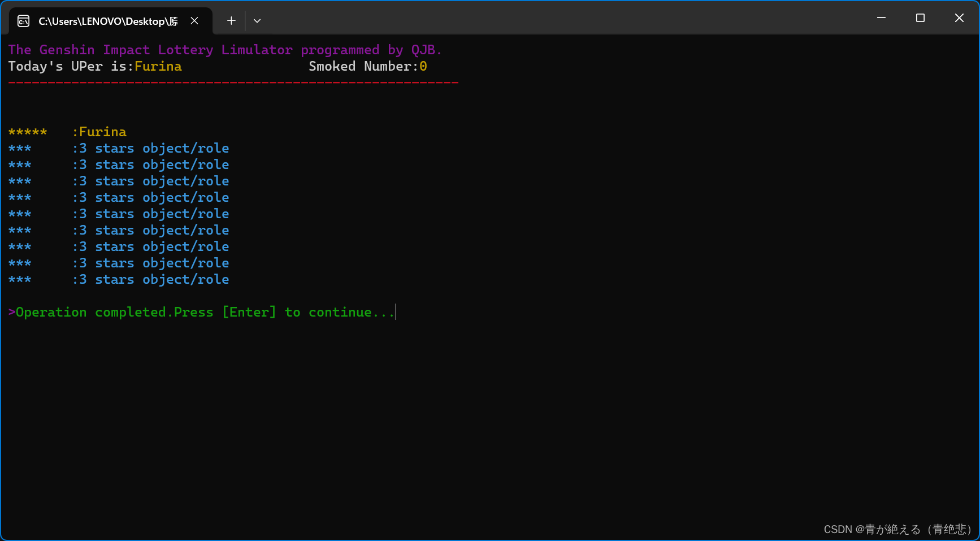The image size is (980, 541).
Task: Close the current terminal tab
Action: pyautogui.click(x=194, y=21)
